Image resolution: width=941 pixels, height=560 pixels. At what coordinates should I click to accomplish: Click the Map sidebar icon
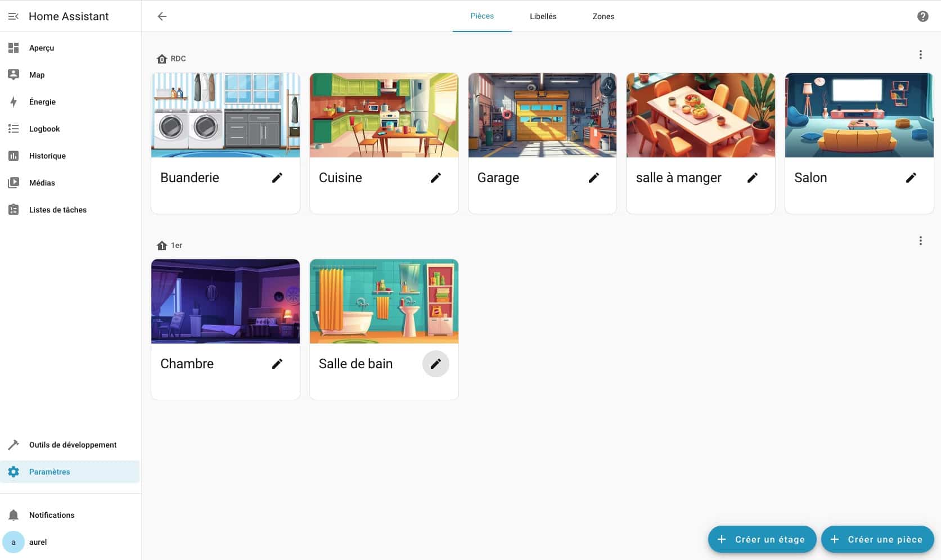[13, 75]
